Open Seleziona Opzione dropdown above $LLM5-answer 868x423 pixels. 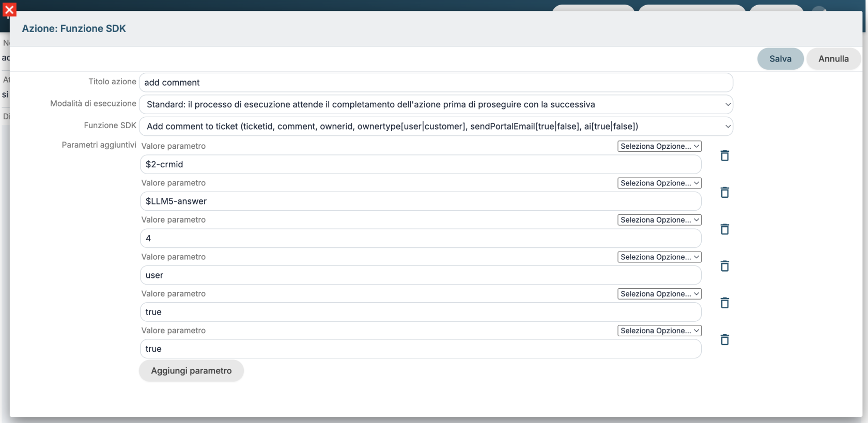coord(659,183)
